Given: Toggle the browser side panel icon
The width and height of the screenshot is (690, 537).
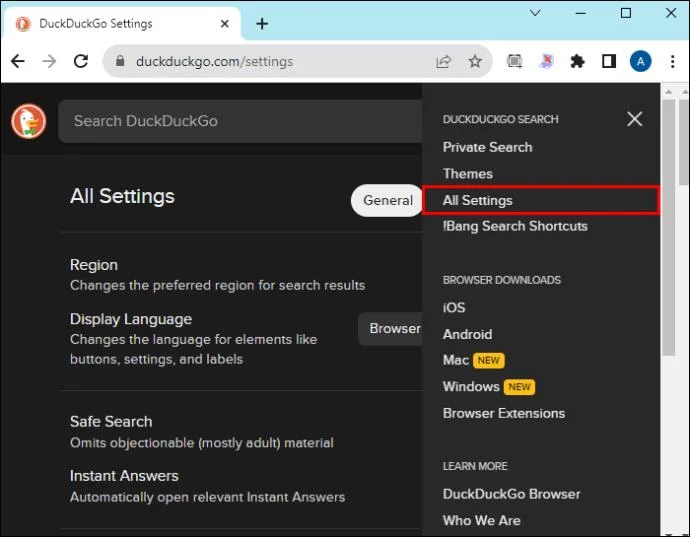Looking at the screenshot, I should tap(609, 61).
